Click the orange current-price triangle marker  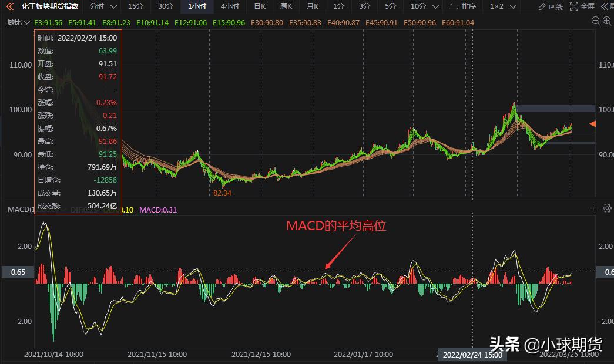coord(592,124)
